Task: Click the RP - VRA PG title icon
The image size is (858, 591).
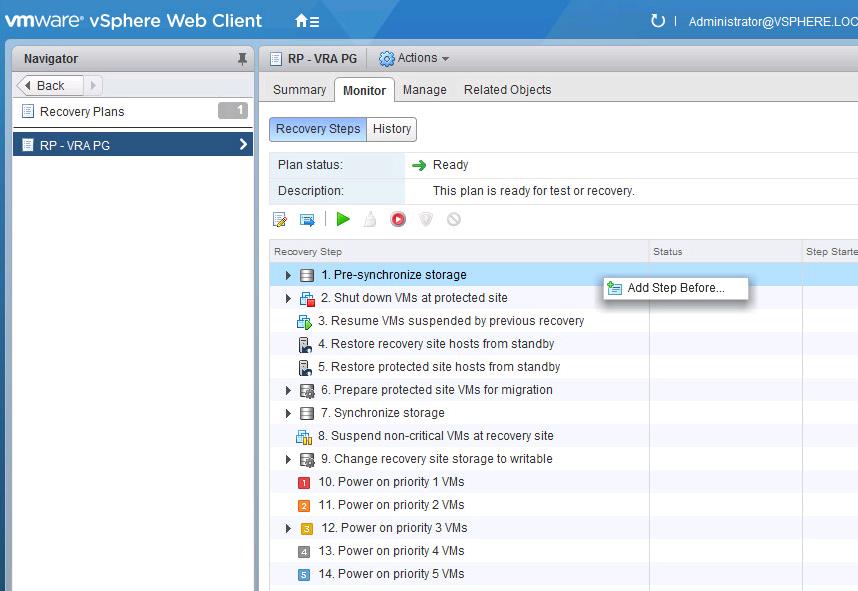Action: (276, 59)
